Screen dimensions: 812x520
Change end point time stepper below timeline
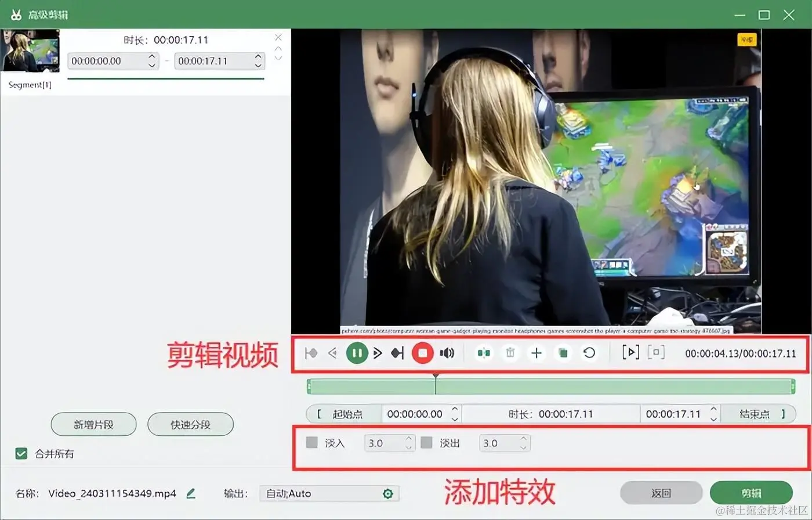click(x=714, y=414)
